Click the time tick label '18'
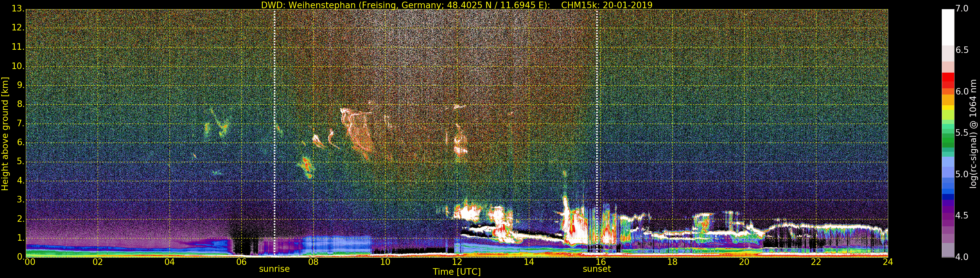The height and width of the screenshot is (278, 980). tap(673, 262)
